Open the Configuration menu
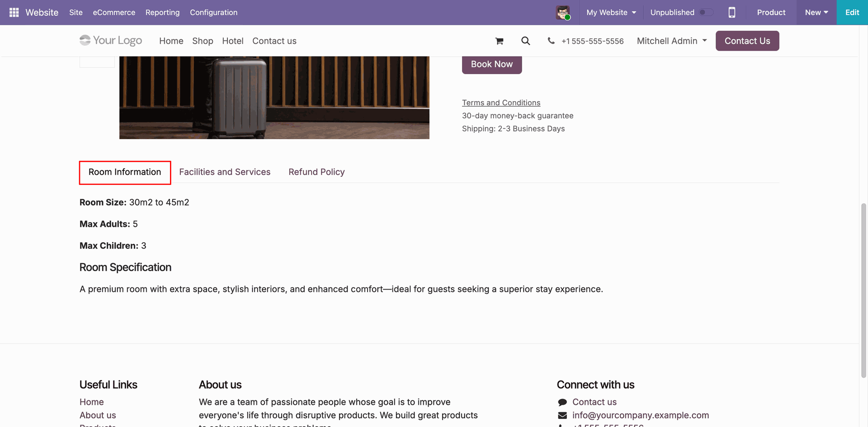This screenshot has height=427, width=868. coord(213,12)
